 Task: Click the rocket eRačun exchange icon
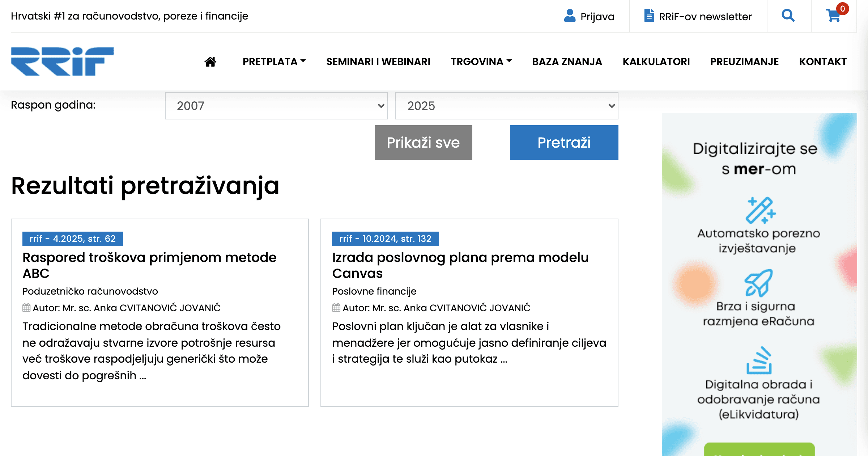(x=758, y=283)
